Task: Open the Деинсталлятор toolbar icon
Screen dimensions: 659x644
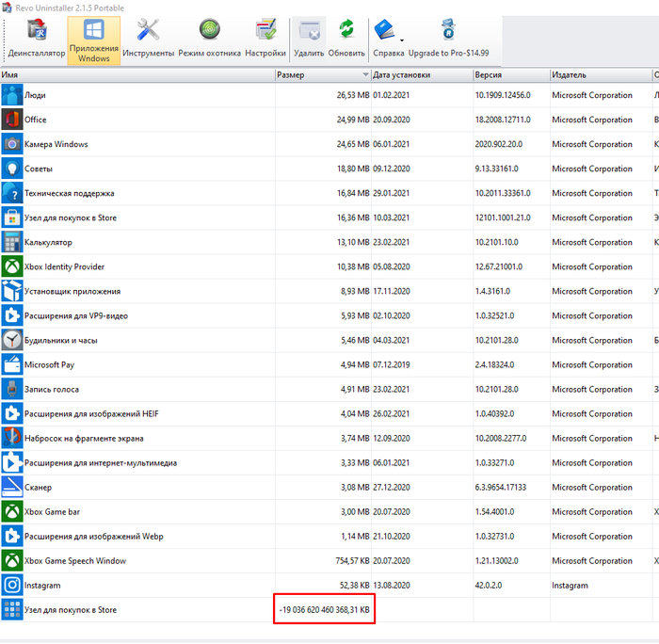Action: tap(37, 30)
